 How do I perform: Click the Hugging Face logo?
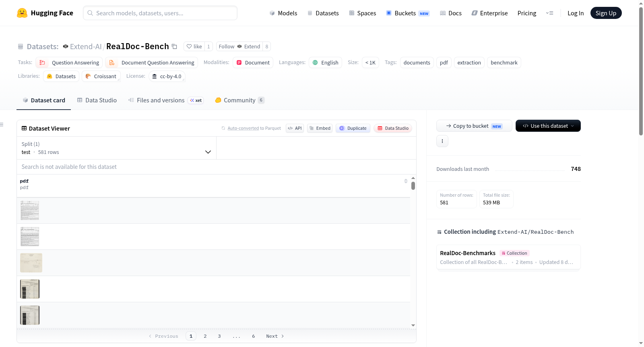(x=45, y=13)
